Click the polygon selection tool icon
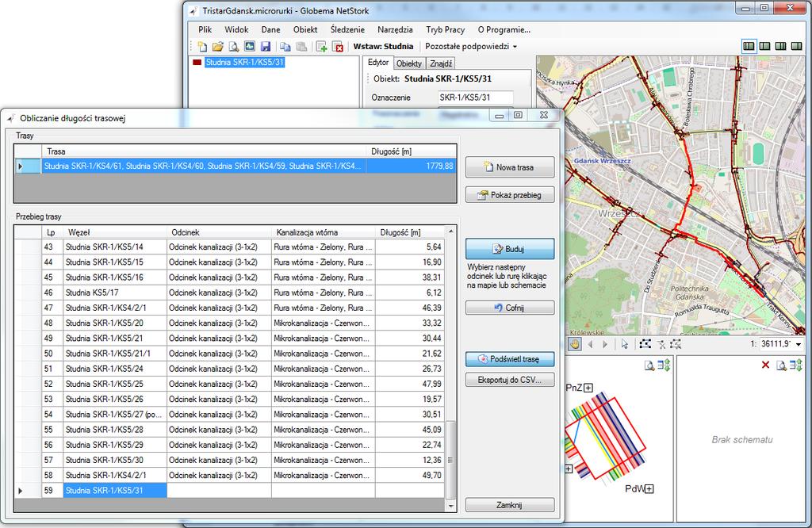The height and width of the screenshot is (528, 812). [645, 344]
